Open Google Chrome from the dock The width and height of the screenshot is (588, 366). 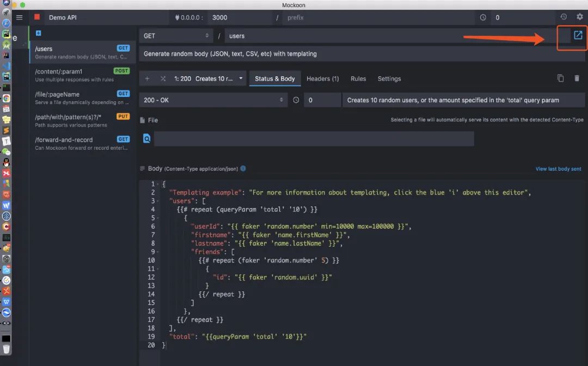6,99
